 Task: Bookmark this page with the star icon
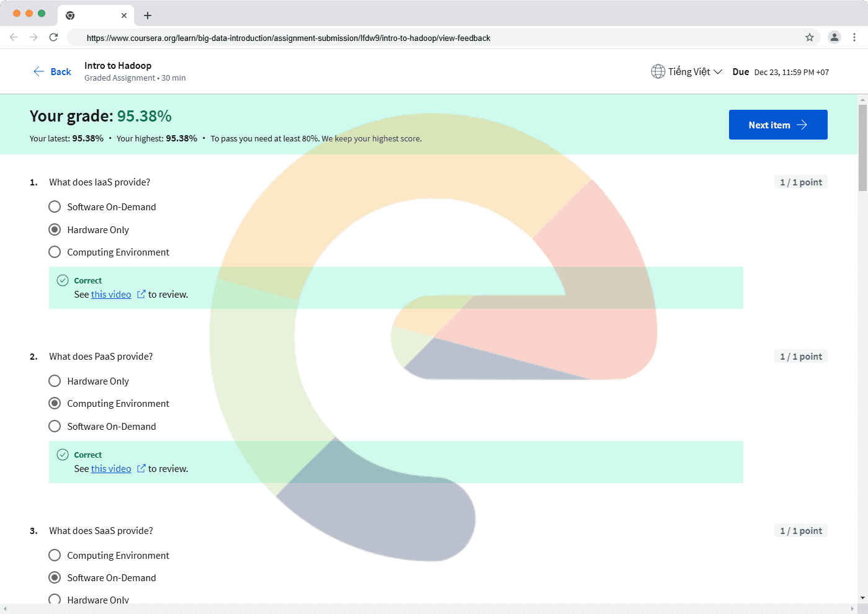(810, 37)
